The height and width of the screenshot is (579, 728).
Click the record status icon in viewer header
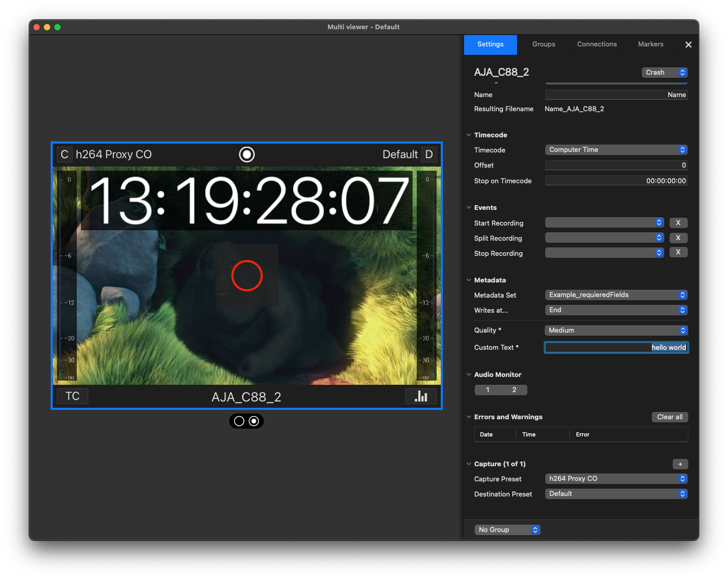tap(246, 155)
